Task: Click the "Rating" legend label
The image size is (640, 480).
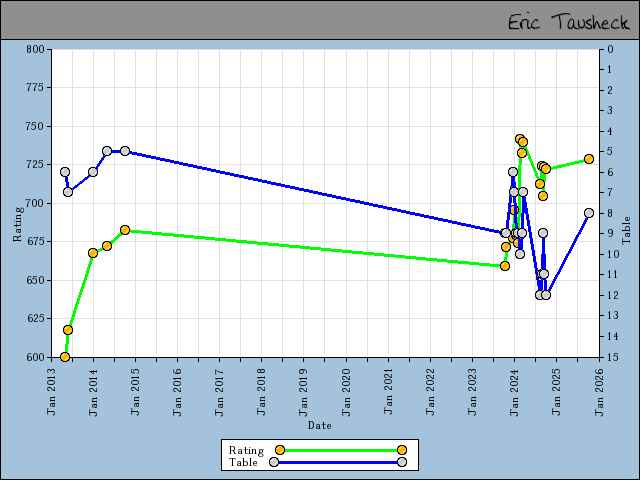Action: [x=246, y=450]
